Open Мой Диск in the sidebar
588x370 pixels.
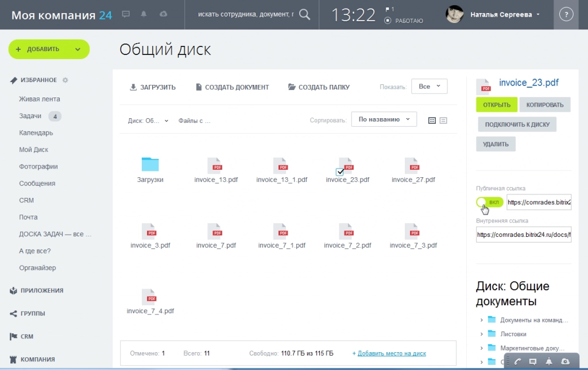pyautogui.click(x=33, y=150)
